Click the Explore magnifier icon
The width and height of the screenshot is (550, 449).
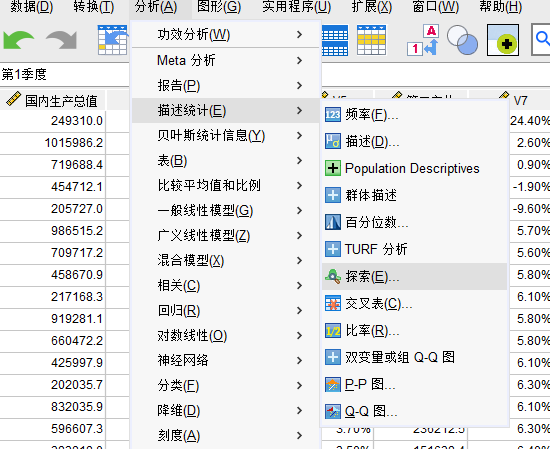[333, 276]
